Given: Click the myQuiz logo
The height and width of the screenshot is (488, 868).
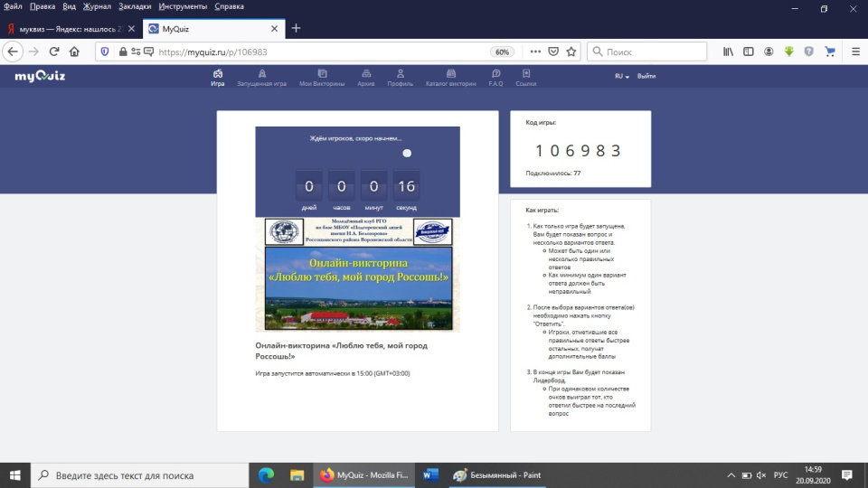Looking at the screenshot, I should [x=40, y=76].
